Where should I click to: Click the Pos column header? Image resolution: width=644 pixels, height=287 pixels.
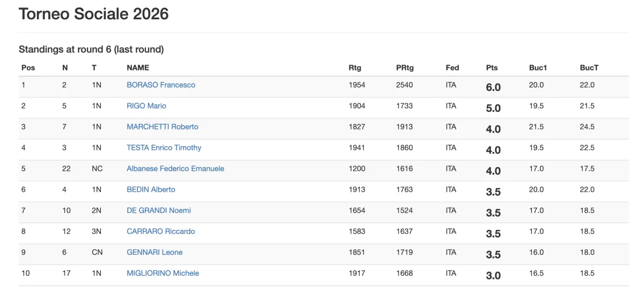pyautogui.click(x=28, y=68)
